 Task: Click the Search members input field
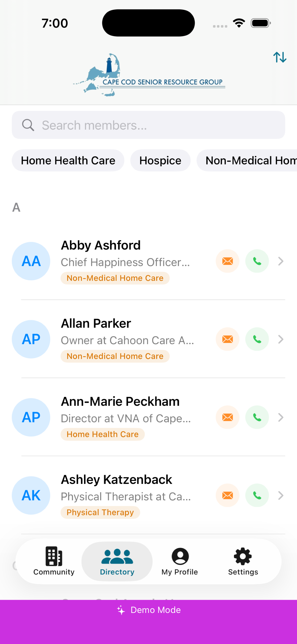pyautogui.click(x=148, y=125)
